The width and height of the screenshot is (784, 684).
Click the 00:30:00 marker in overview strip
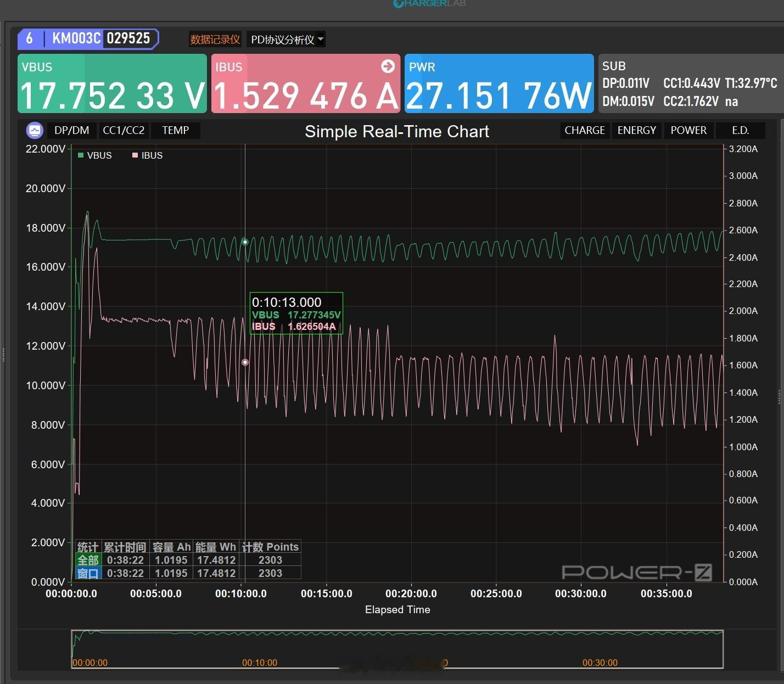[600, 663]
